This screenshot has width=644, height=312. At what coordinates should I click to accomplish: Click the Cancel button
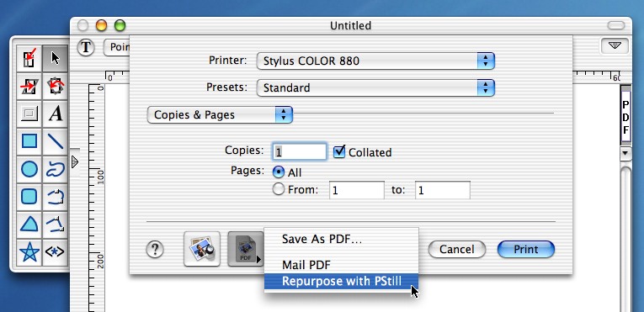tap(457, 249)
